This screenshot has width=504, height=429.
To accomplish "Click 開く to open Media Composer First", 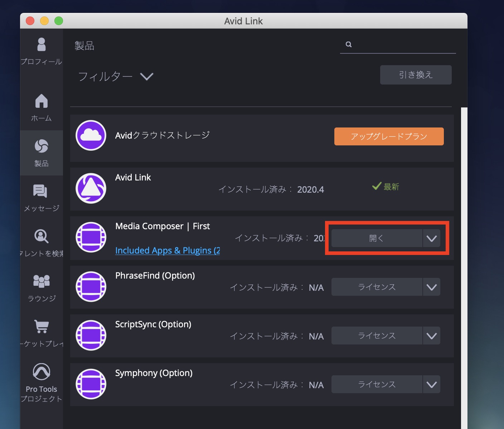I will click(x=377, y=238).
